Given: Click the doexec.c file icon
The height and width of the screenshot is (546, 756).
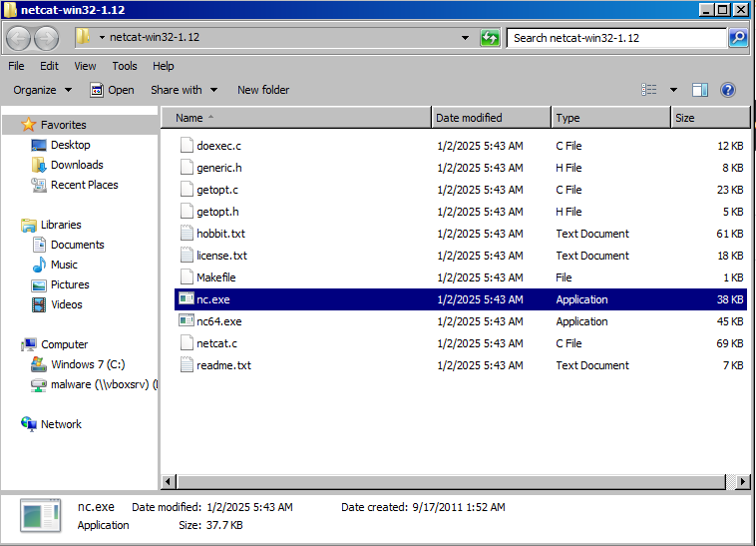Looking at the screenshot, I should pyautogui.click(x=187, y=145).
